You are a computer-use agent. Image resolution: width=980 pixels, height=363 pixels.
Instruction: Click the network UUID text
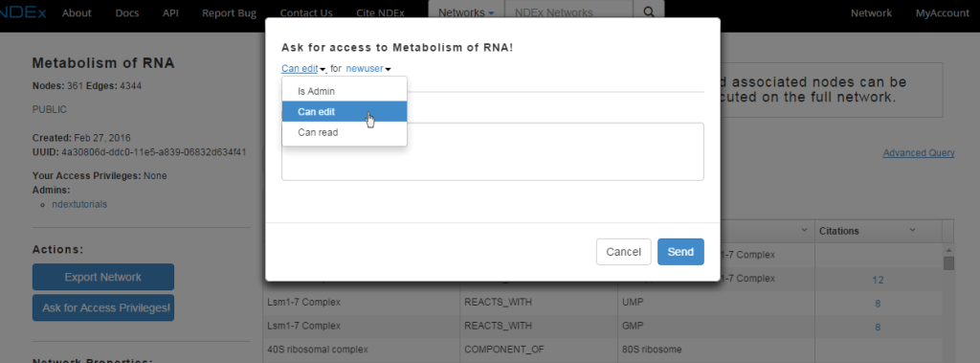[154, 152]
